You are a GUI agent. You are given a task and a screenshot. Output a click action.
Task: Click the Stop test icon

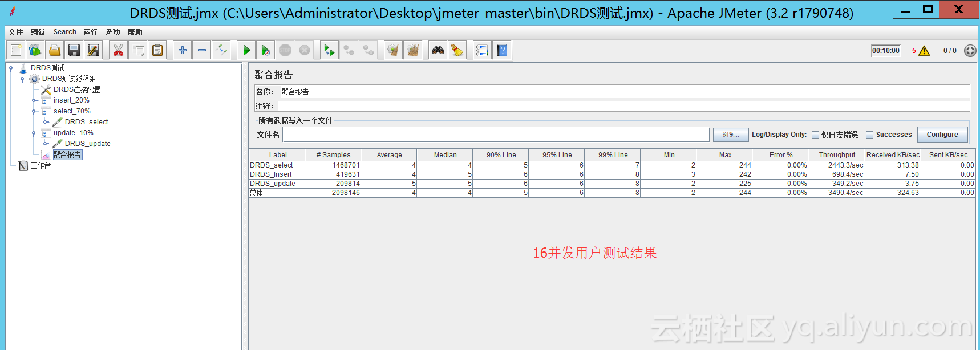click(285, 50)
